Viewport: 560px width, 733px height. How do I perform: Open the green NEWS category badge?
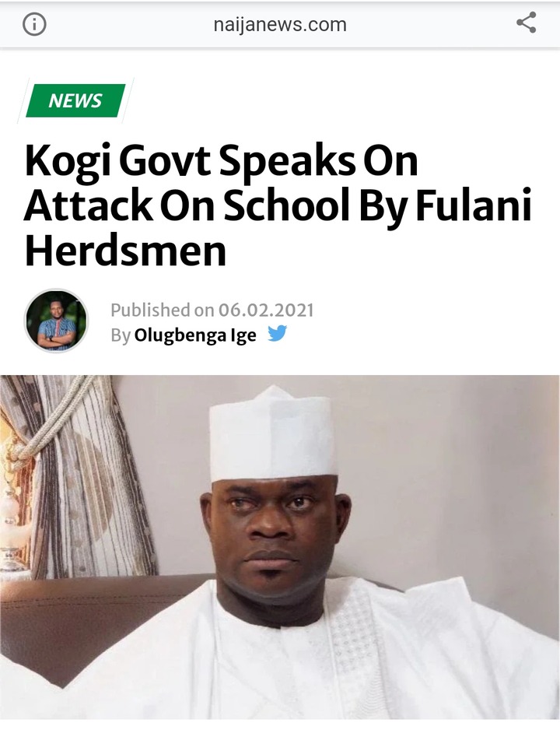(x=75, y=100)
